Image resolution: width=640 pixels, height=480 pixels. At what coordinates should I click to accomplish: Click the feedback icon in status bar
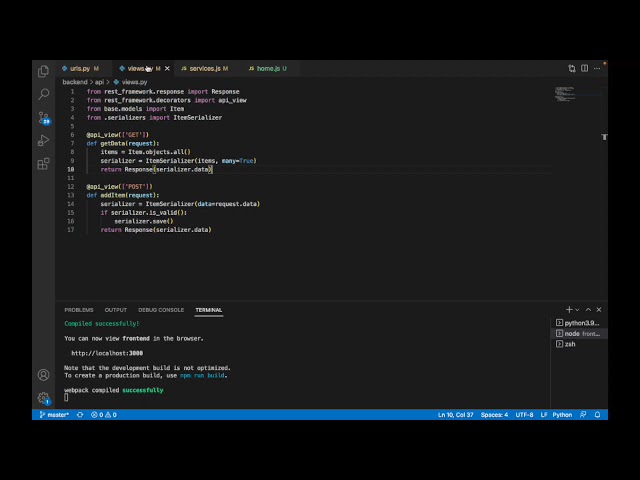pos(583,415)
